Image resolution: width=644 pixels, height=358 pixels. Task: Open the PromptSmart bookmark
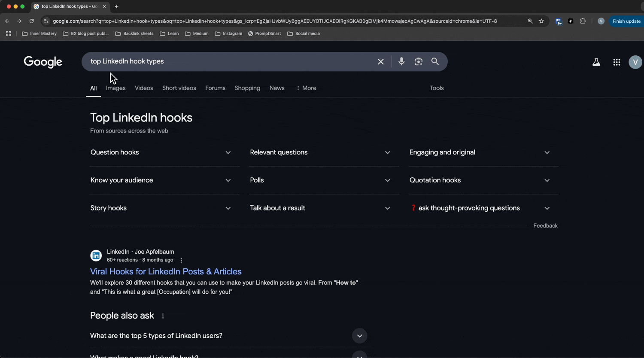pyautogui.click(x=264, y=33)
